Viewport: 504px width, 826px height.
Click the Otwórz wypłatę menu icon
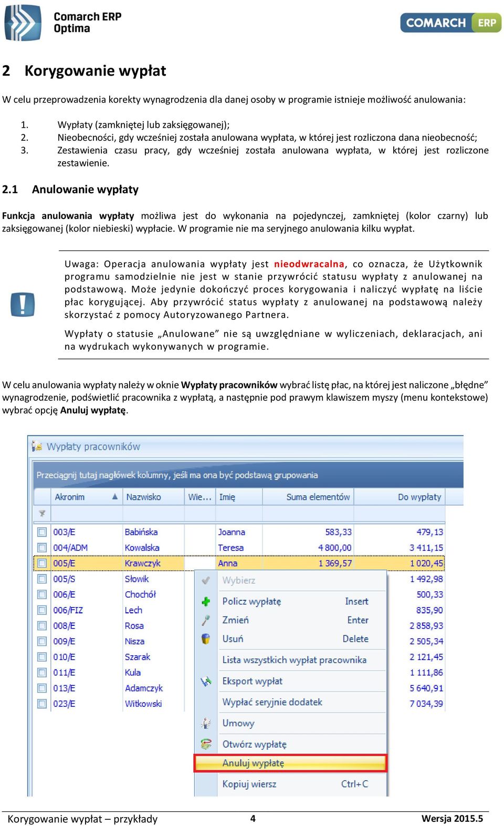pyautogui.click(x=206, y=744)
